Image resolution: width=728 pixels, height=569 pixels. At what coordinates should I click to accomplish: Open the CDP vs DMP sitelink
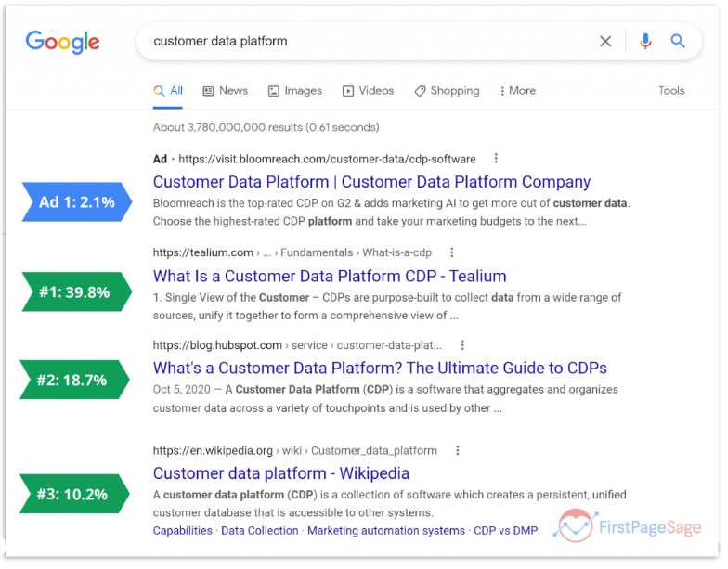(505, 531)
